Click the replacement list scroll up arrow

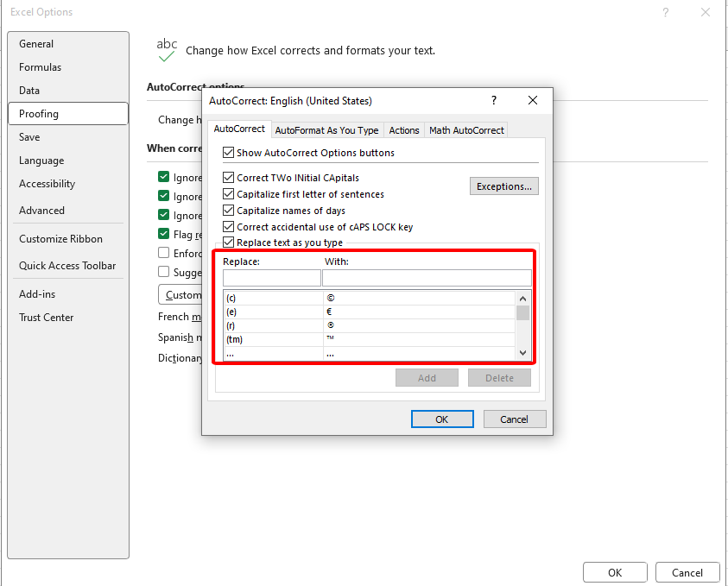pyautogui.click(x=522, y=299)
